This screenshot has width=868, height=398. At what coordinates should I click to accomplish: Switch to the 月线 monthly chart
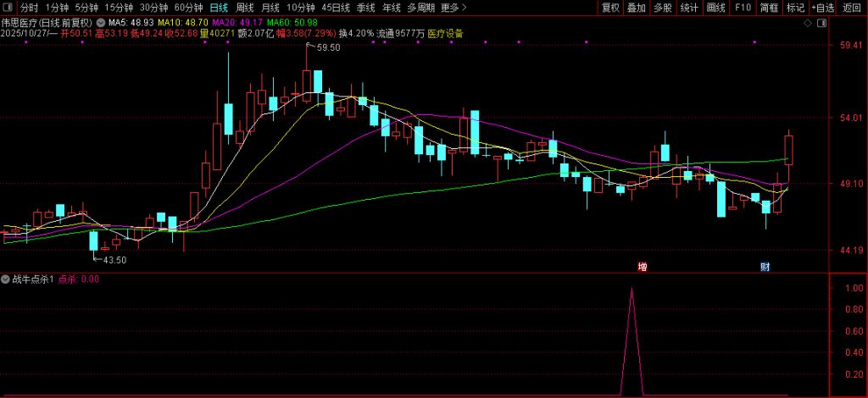pos(270,8)
